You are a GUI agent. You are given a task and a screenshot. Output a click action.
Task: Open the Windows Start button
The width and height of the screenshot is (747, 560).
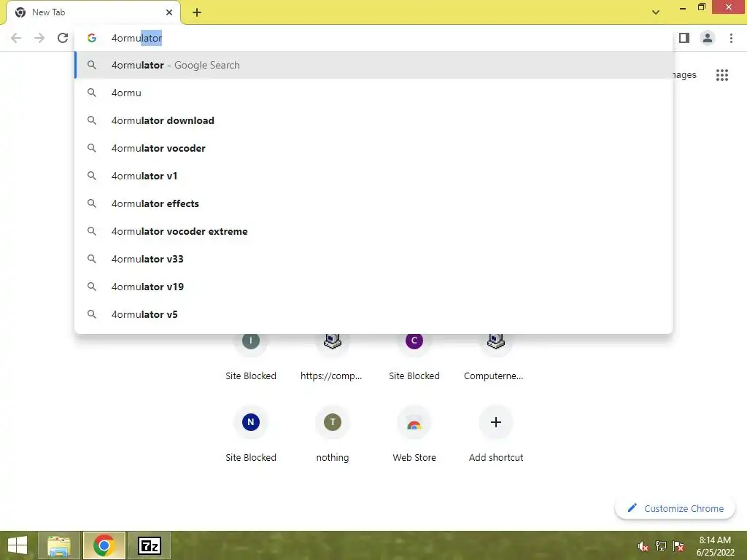click(x=18, y=545)
